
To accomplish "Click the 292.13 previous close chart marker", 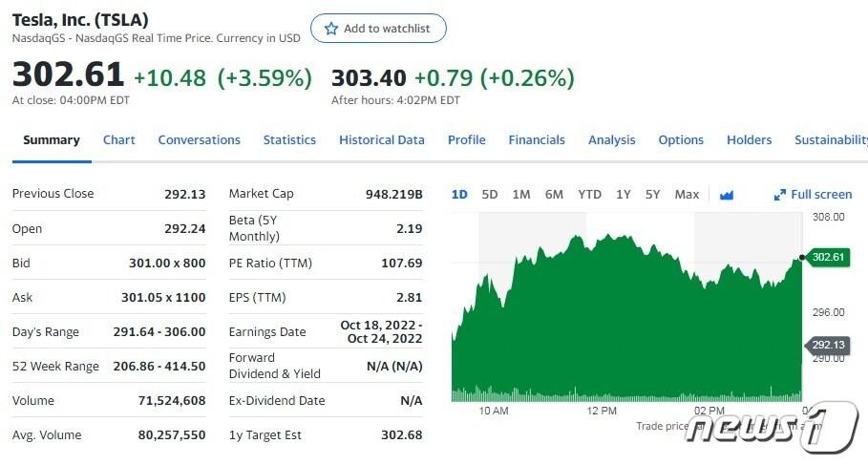I will (829, 345).
